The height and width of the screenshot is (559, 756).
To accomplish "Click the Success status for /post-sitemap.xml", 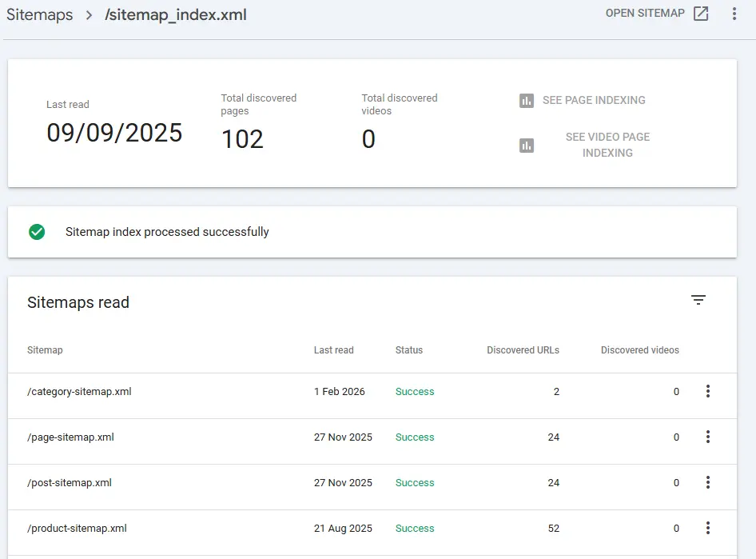I will tap(415, 482).
